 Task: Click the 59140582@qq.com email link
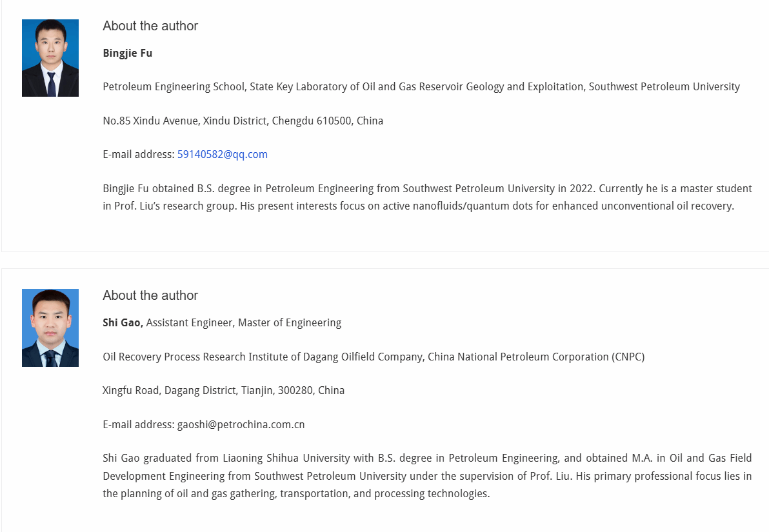222,155
